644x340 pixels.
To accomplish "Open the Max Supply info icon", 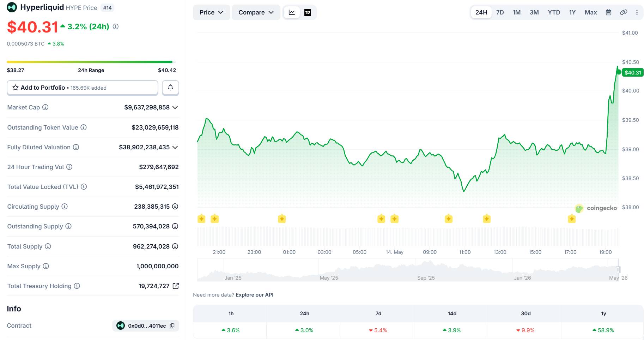I will (46, 266).
